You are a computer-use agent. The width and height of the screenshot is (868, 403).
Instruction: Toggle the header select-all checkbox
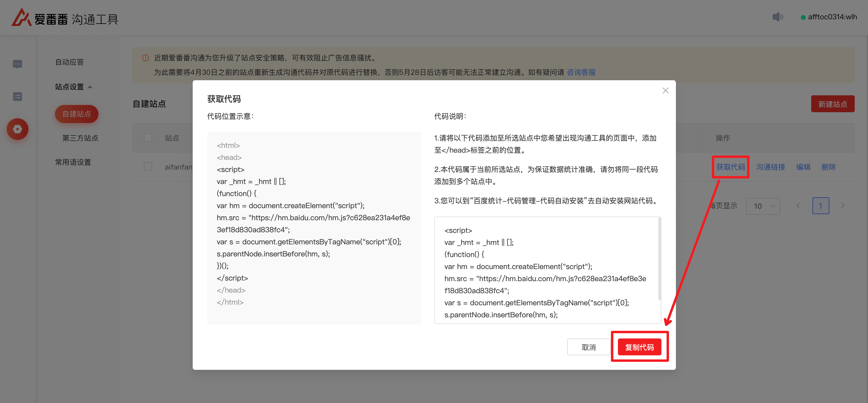point(148,138)
